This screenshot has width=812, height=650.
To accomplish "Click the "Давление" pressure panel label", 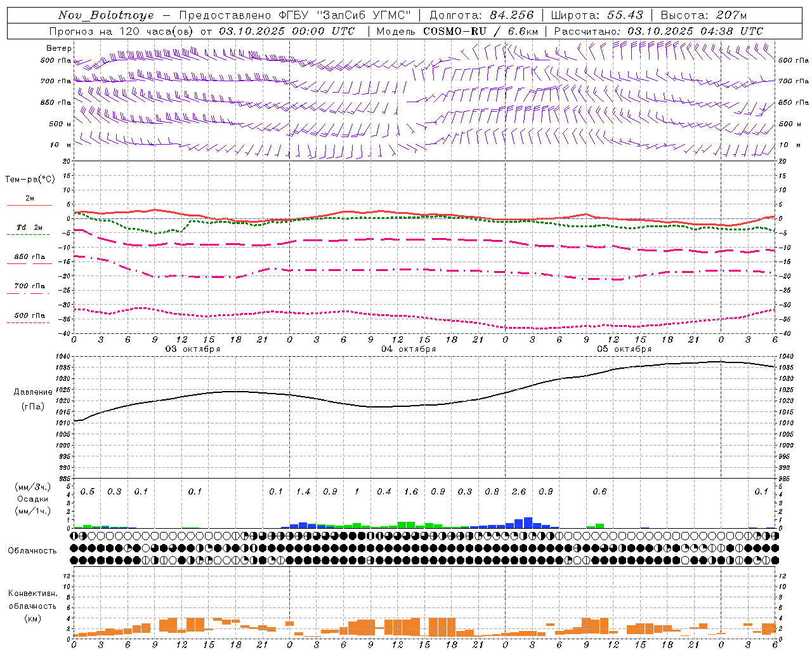I will click(x=33, y=392).
